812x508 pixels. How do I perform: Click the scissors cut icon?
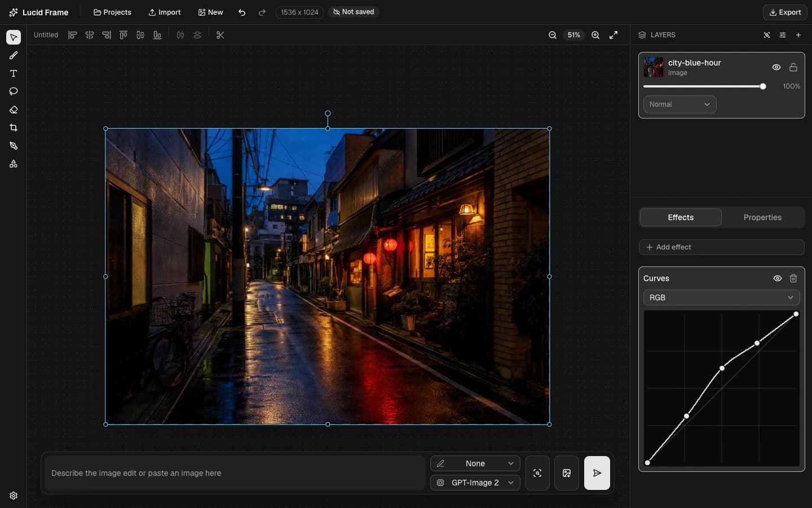click(220, 35)
